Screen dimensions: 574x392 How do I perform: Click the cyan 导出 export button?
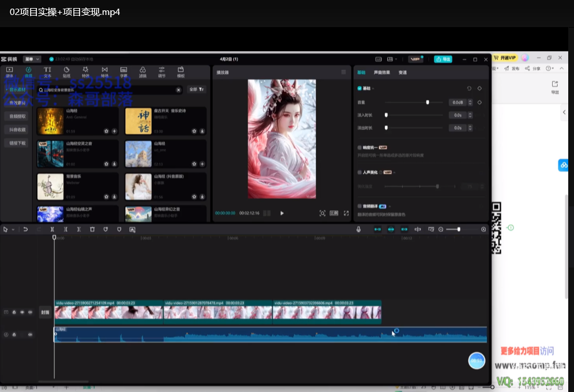coord(443,59)
